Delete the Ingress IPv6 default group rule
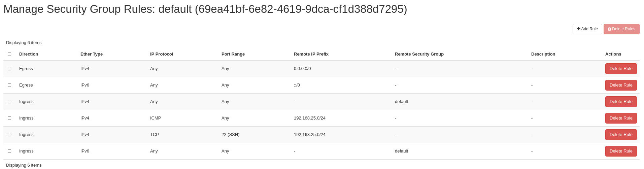 point(621,151)
